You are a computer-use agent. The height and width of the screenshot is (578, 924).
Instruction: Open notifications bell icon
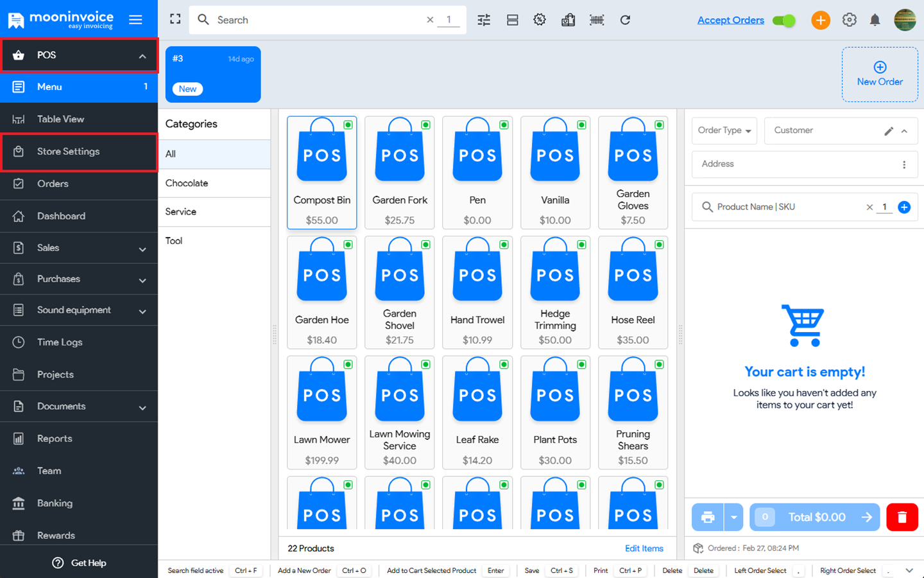pyautogui.click(x=875, y=20)
